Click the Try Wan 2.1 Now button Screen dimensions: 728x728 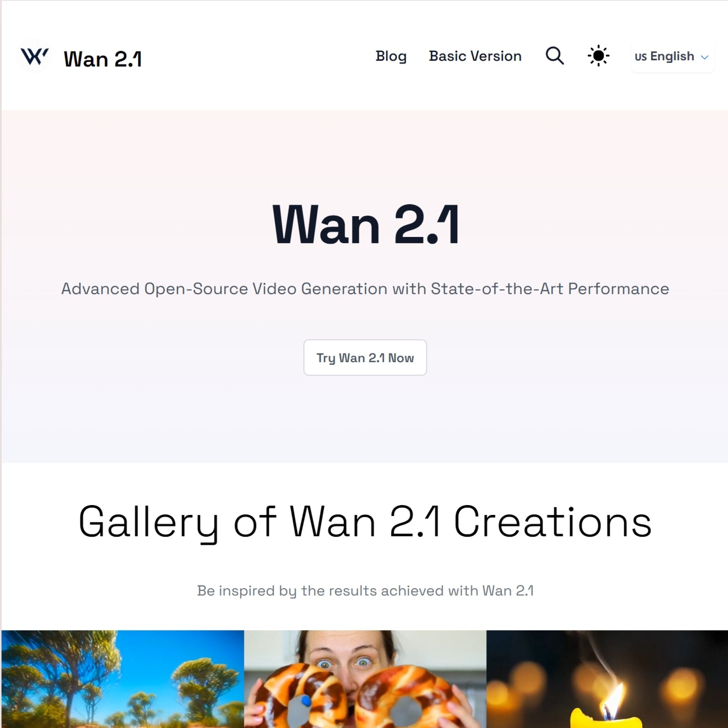[365, 358]
